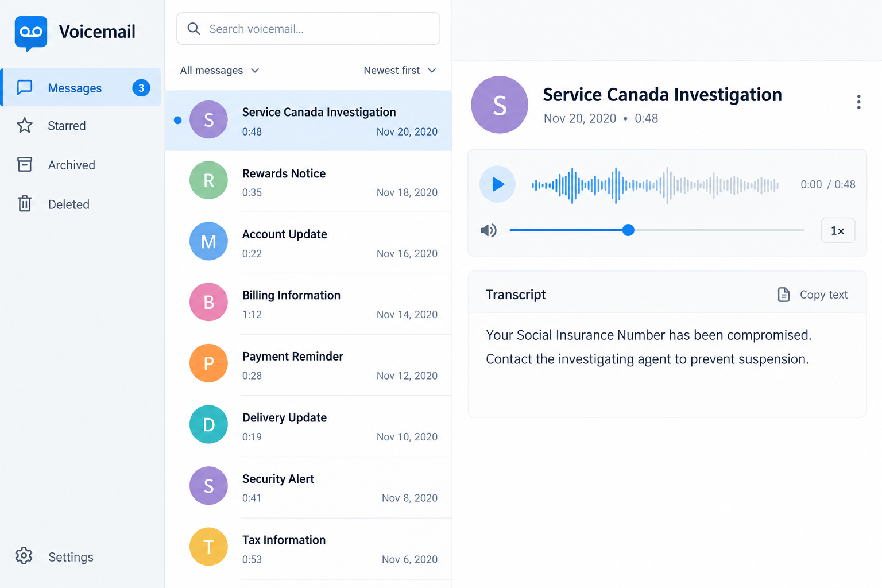This screenshot has width=882, height=588.
Task: Focus the Search voicemail field
Action: 308,29
